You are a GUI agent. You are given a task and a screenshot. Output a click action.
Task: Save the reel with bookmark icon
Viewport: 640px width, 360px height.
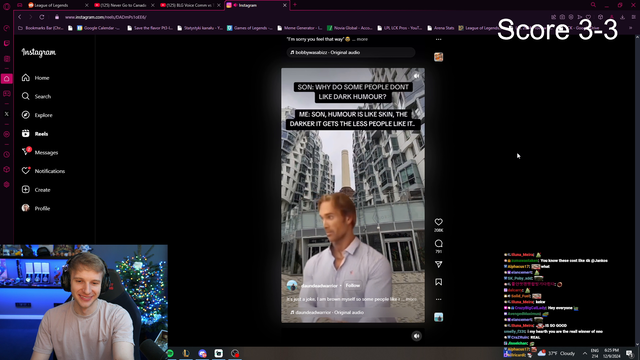click(x=438, y=282)
